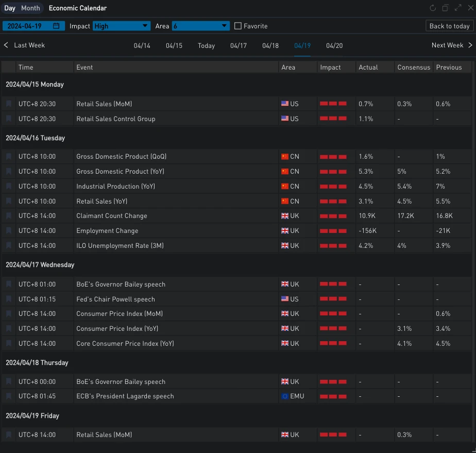Bookmark ECB's President Lagarde speech event
Image resolution: width=476 pixels, height=453 pixels.
point(9,396)
